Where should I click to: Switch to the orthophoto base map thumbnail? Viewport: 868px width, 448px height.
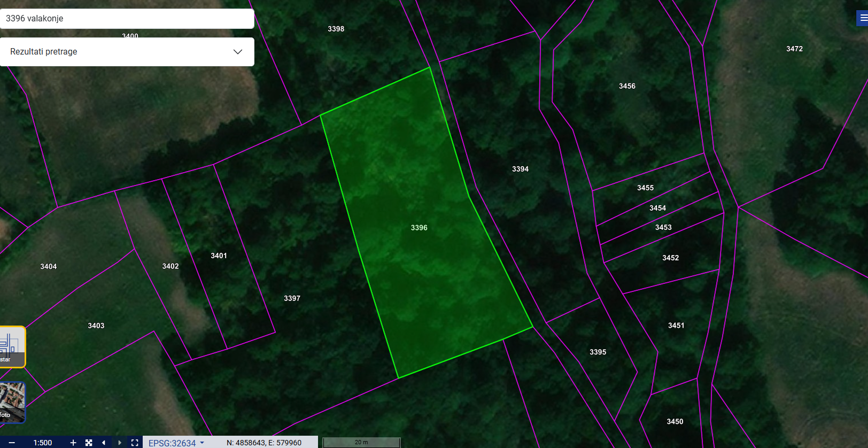[12, 403]
